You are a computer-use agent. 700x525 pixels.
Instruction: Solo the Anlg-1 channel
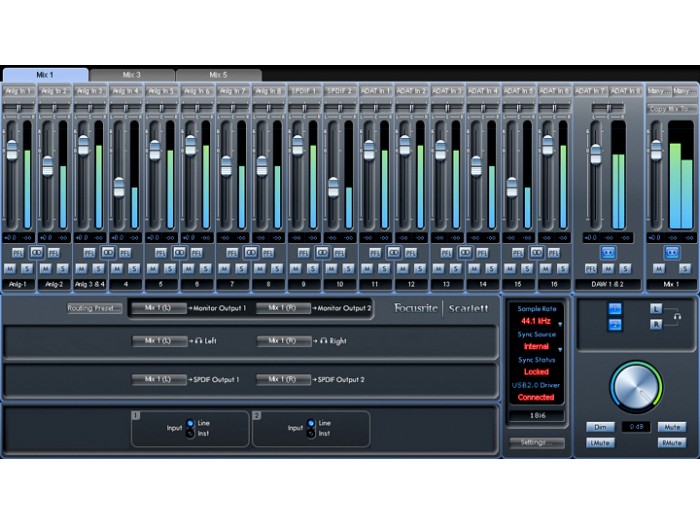(27, 269)
